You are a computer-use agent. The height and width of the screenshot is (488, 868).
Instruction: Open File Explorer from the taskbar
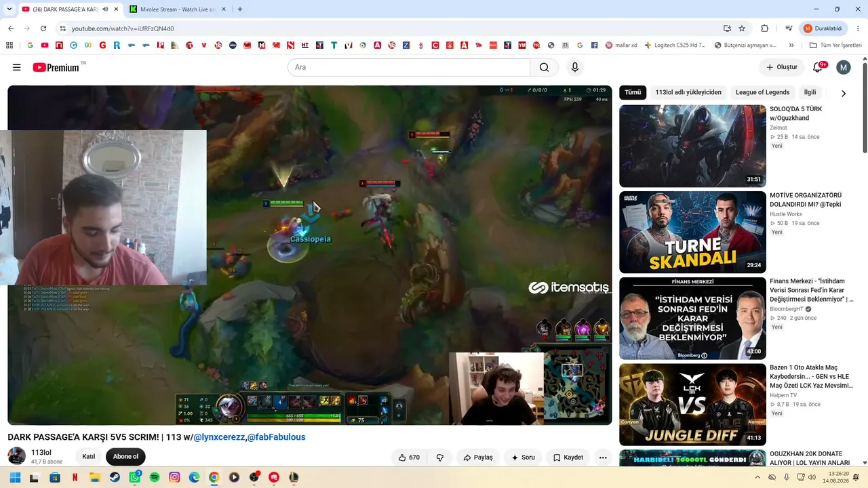pos(94,477)
